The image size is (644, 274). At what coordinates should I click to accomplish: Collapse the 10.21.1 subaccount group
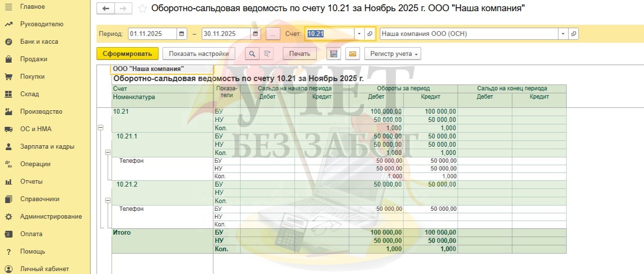(x=108, y=152)
